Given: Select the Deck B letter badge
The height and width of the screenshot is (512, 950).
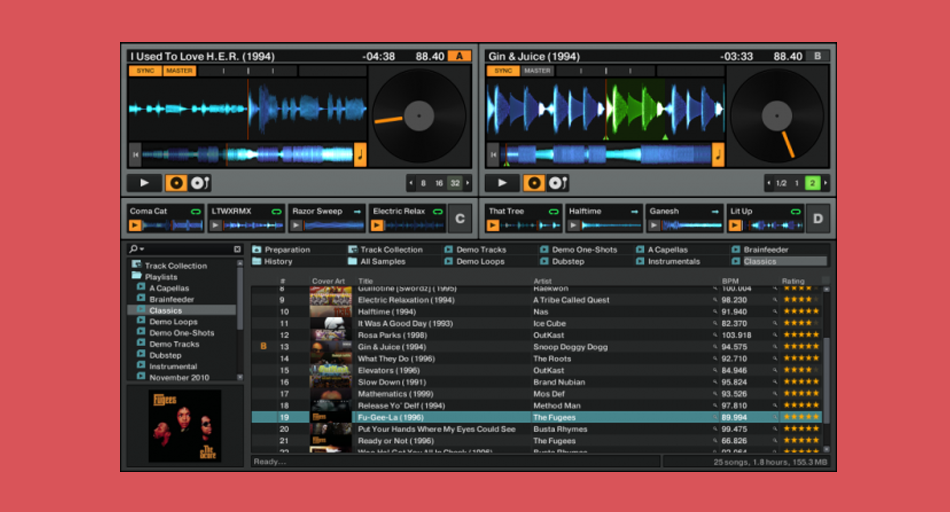Looking at the screenshot, I should [817, 56].
